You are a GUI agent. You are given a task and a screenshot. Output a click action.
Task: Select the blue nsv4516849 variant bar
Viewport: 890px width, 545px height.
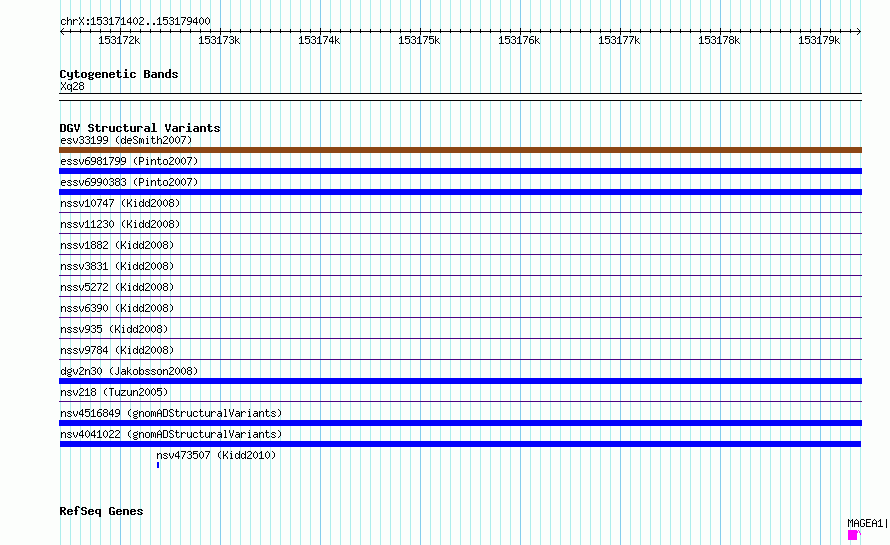pyautogui.click(x=460, y=423)
